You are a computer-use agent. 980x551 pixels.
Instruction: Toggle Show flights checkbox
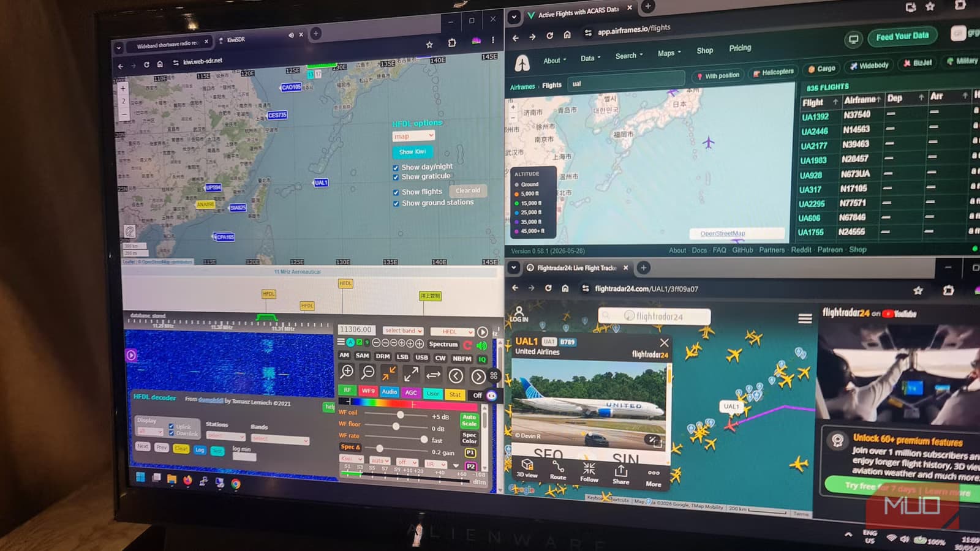point(396,193)
